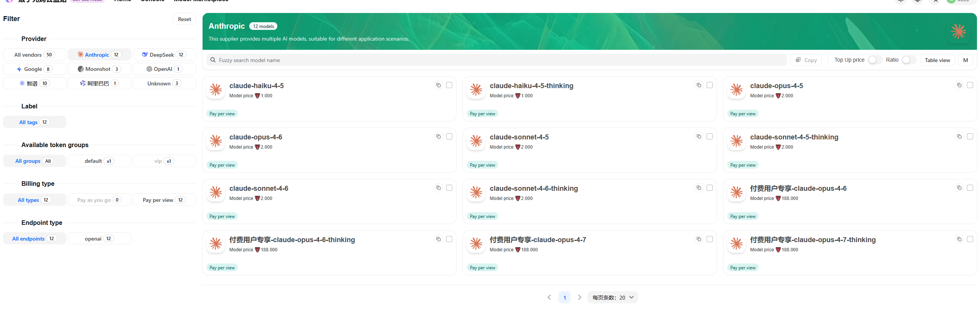Image resolution: width=980 pixels, height=326 pixels.
Task: Select the openai endpoint type filter
Action: [x=100, y=239]
